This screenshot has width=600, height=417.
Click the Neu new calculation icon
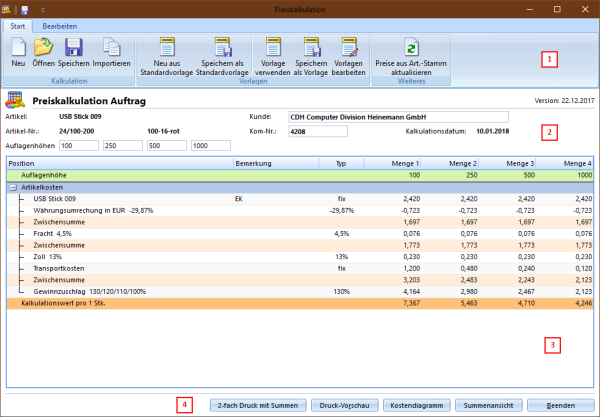pos(18,47)
